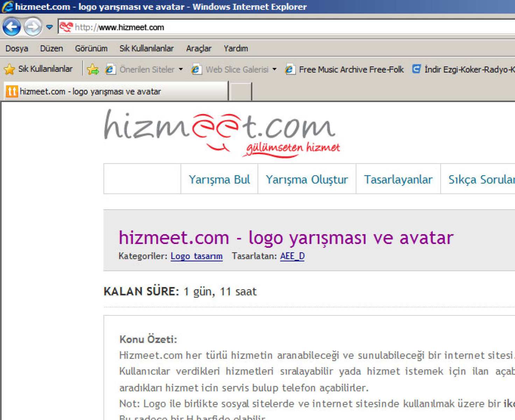Open the Tasarlayanlar navigation item

point(398,179)
